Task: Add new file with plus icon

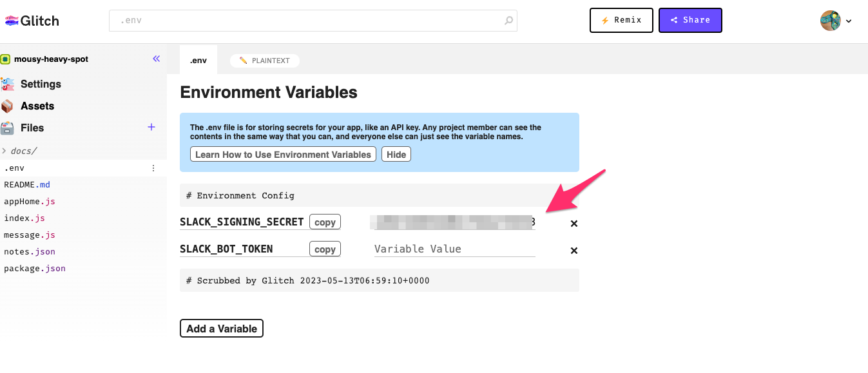Action: (151, 127)
